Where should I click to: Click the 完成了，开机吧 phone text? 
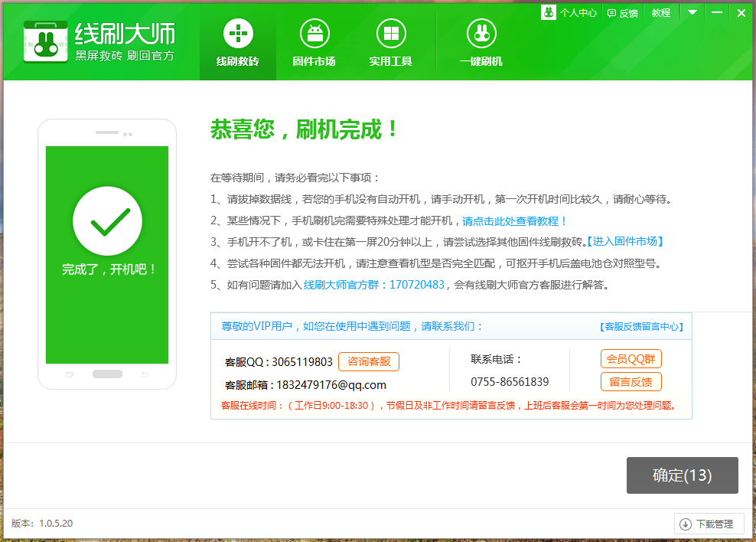(108, 269)
